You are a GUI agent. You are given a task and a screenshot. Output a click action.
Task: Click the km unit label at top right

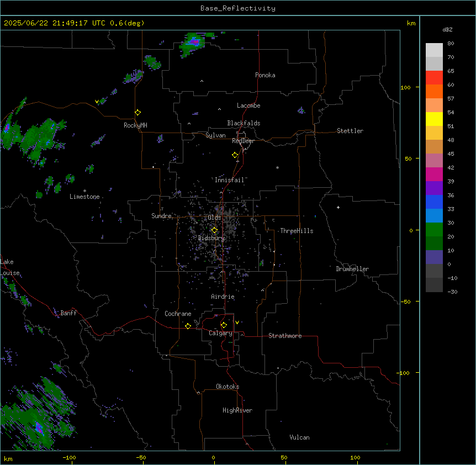[411, 23]
